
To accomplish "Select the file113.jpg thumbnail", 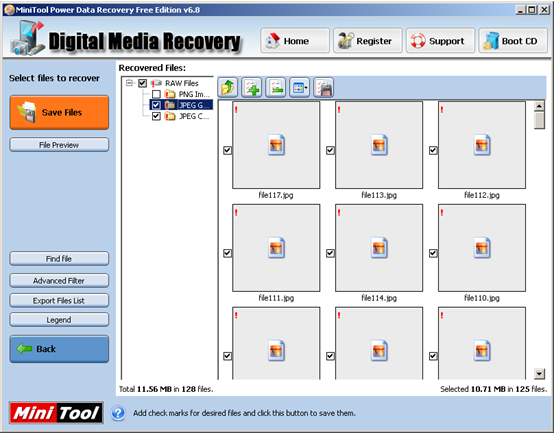I will tap(379, 145).
